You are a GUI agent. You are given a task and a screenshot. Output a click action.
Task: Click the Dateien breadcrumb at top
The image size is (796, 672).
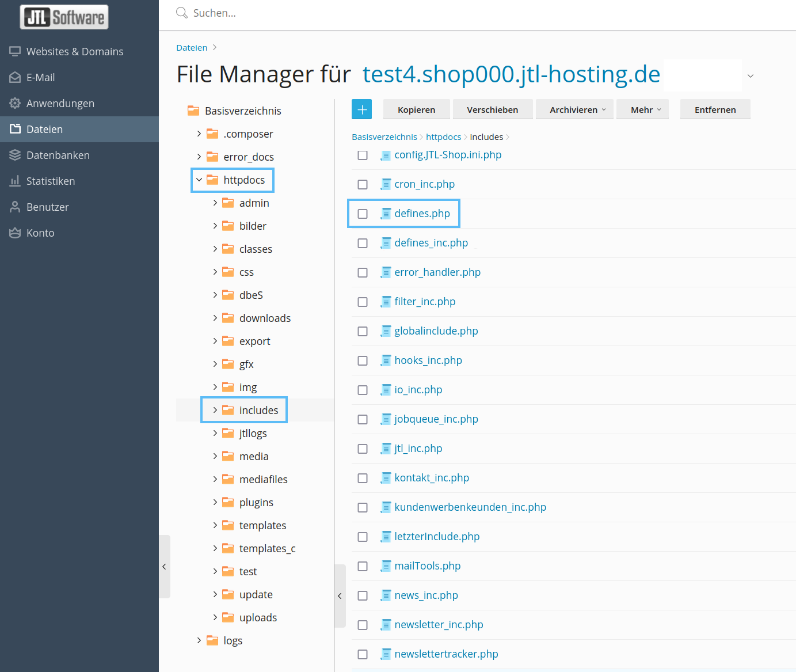point(192,48)
